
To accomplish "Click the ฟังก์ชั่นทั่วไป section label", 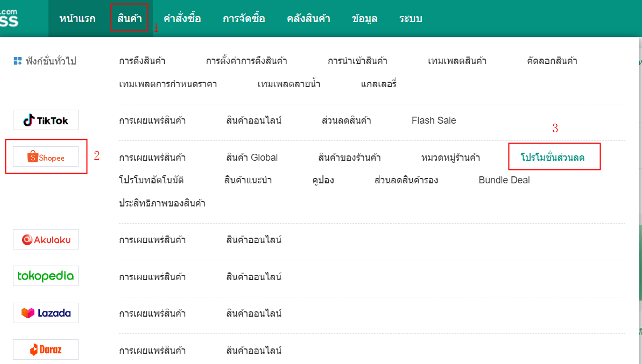I will click(x=51, y=61).
